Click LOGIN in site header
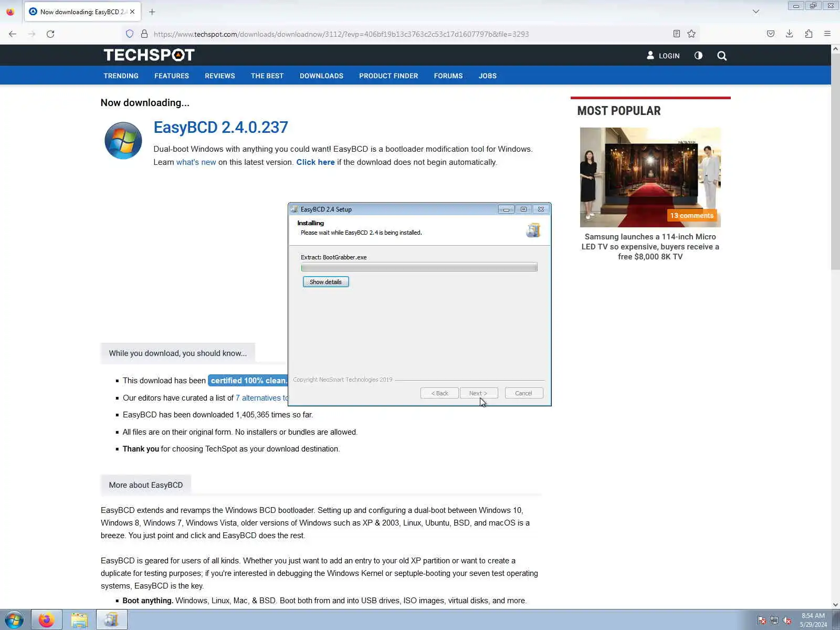Viewport: 840px width, 630px height. [663, 55]
